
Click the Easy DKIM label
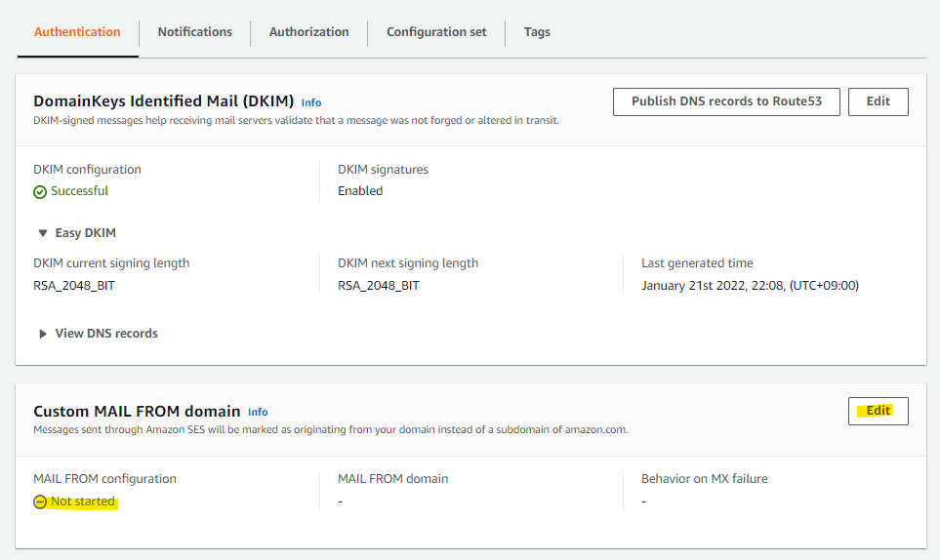[x=86, y=233]
